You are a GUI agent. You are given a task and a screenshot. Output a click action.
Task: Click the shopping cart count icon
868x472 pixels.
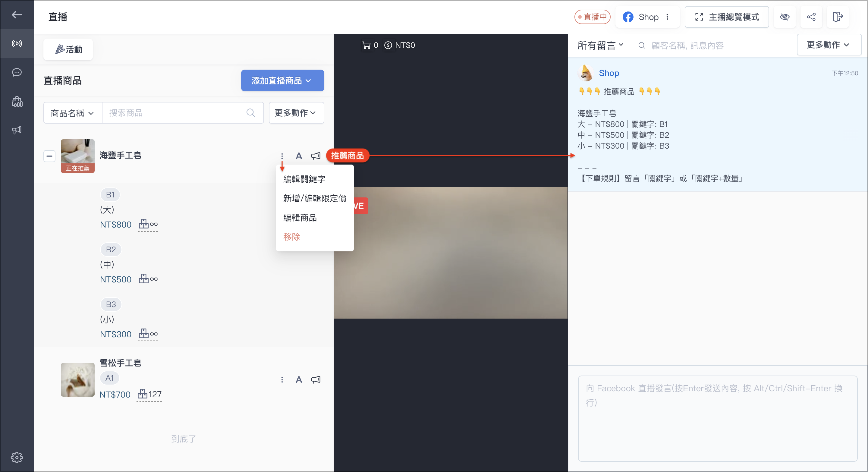366,45
